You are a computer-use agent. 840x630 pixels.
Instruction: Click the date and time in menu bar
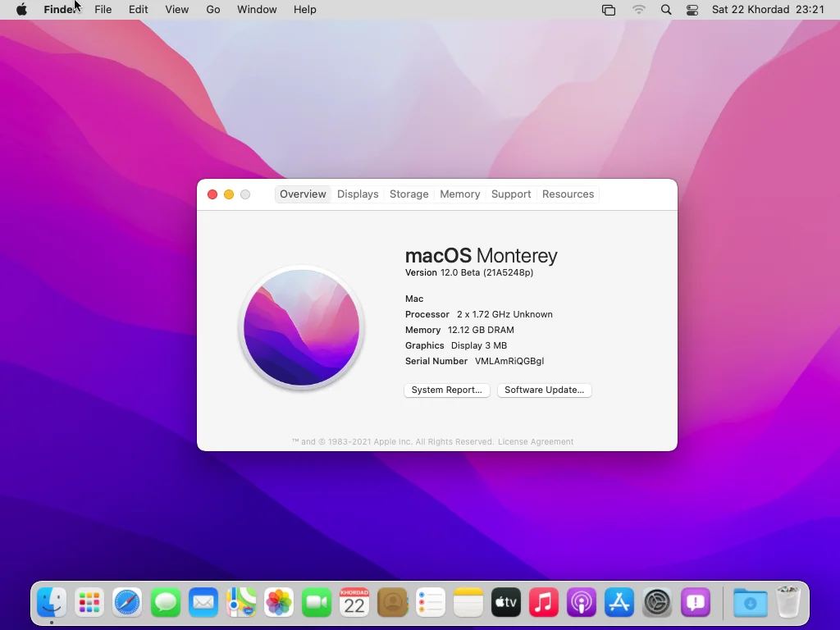[768, 10]
